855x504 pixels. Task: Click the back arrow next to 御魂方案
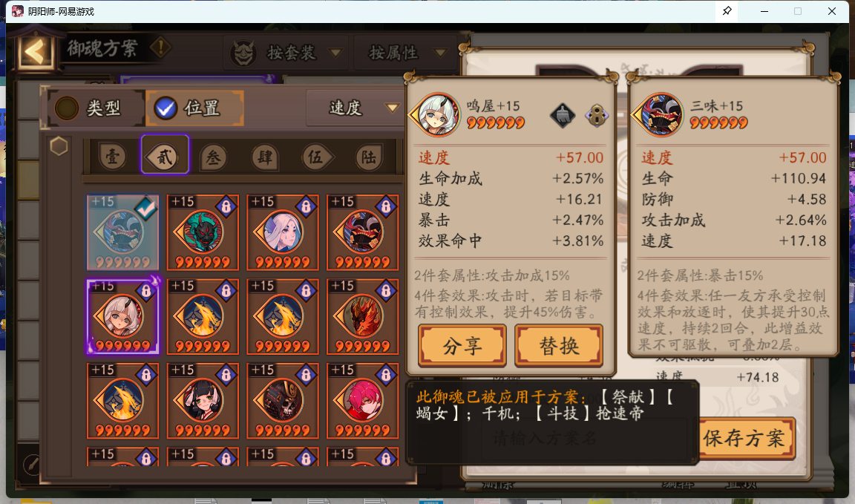35,53
